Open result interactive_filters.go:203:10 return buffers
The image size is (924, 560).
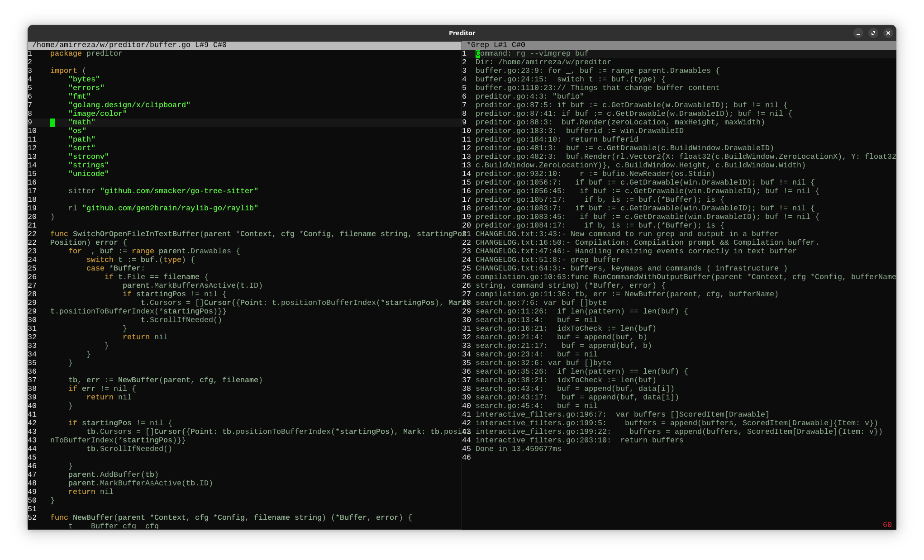click(579, 441)
